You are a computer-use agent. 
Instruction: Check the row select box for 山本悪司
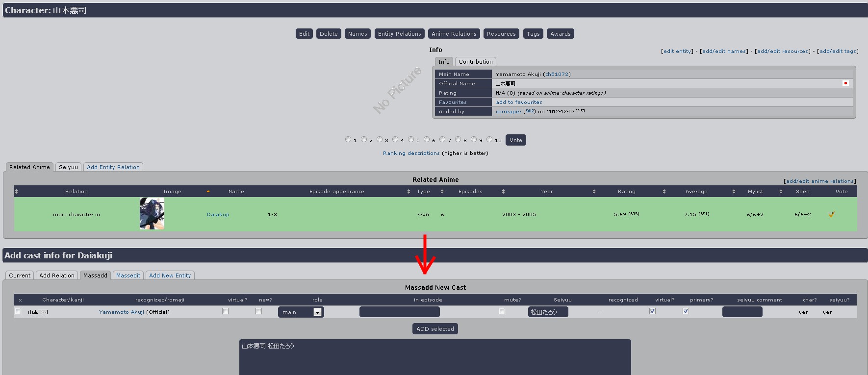pyautogui.click(x=18, y=311)
